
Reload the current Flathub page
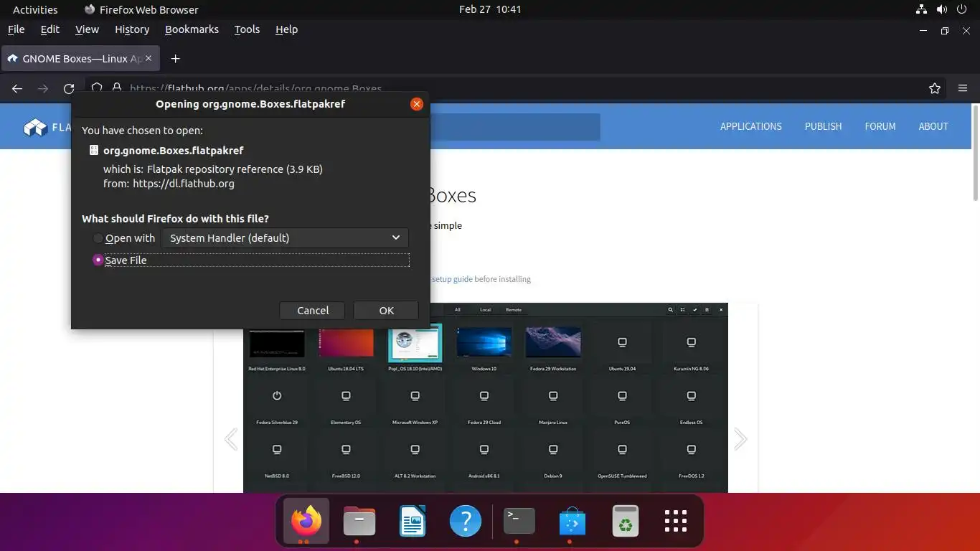pyautogui.click(x=69, y=88)
